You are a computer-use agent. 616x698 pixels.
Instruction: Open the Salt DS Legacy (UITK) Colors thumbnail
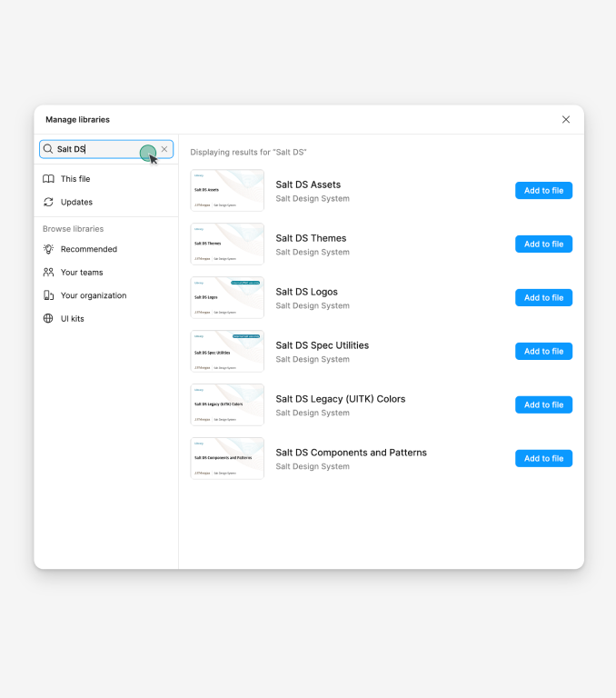pyautogui.click(x=227, y=405)
